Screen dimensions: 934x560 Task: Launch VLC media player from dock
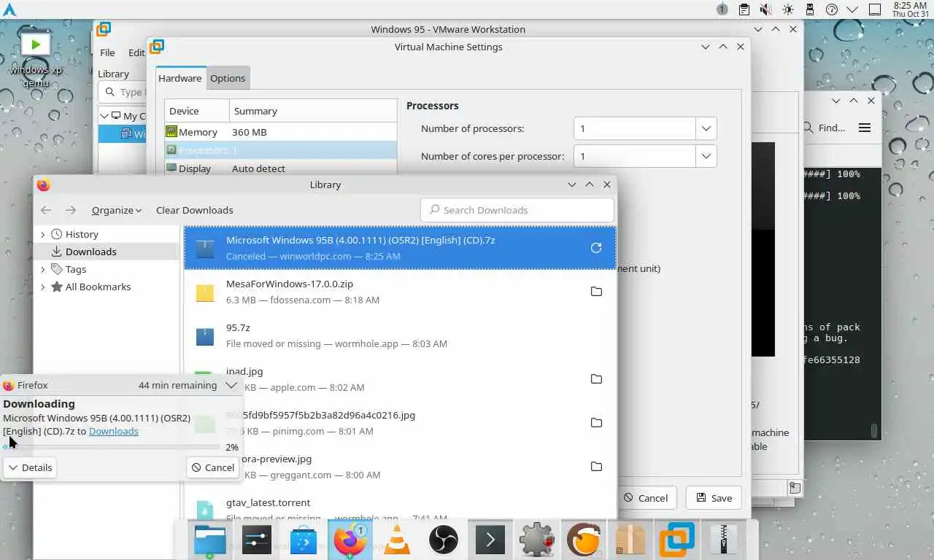click(397, 540)
